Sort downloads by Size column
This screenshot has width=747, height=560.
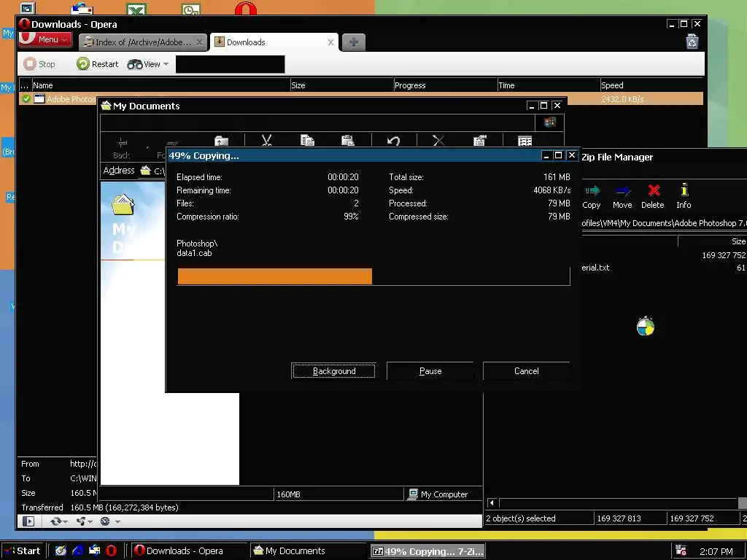(x=341, y=85)
